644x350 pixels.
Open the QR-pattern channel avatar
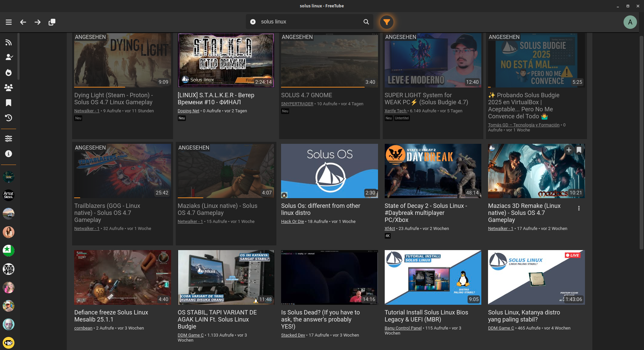pyautogui.click(x=9, y=269)
